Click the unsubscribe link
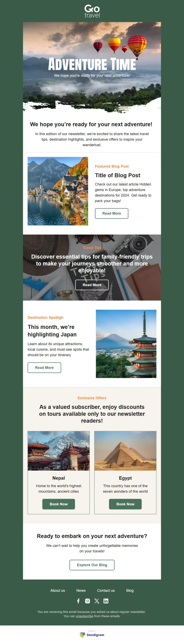This screenshot has width=184, height=644. [85, 616]
